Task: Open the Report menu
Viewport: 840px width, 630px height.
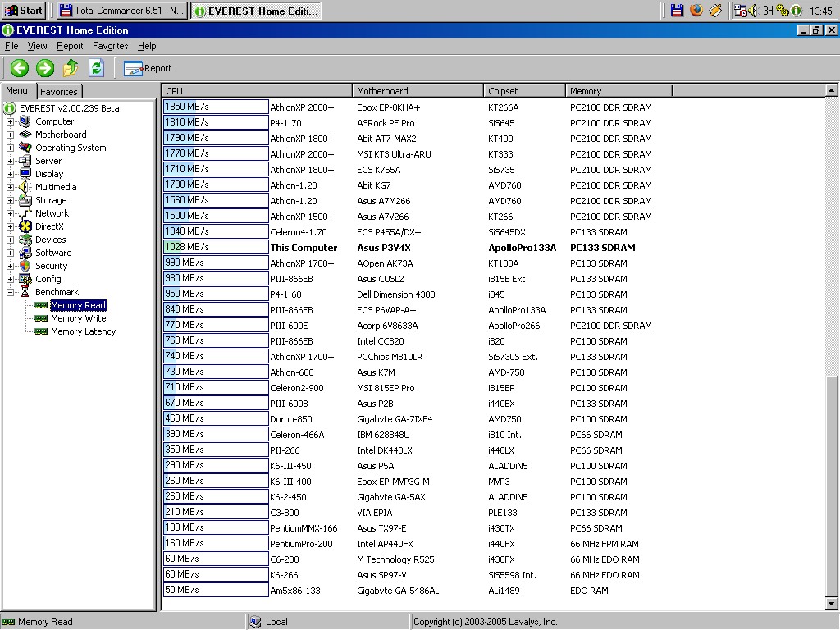Action: coord(70,46)
